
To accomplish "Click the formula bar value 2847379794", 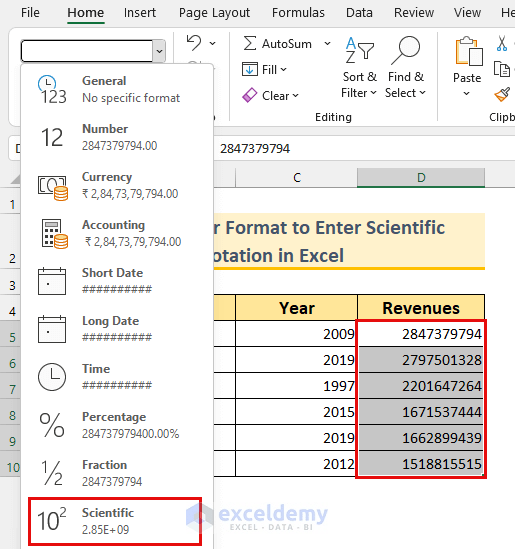I will [255, 148].
